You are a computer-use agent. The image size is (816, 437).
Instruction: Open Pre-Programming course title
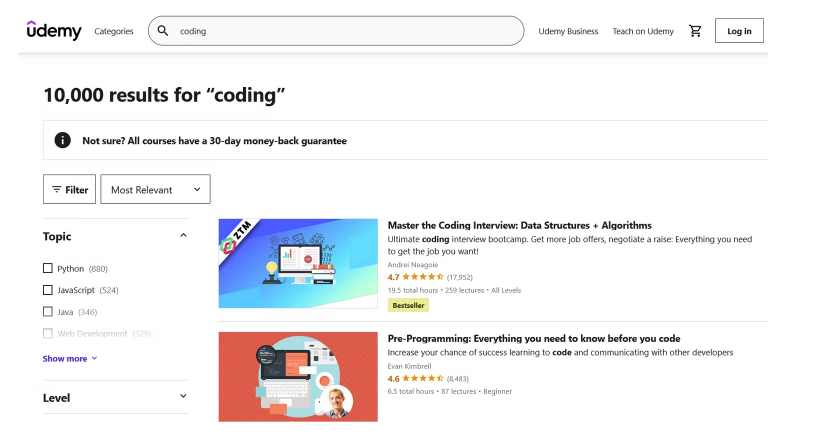coord(534,338)
